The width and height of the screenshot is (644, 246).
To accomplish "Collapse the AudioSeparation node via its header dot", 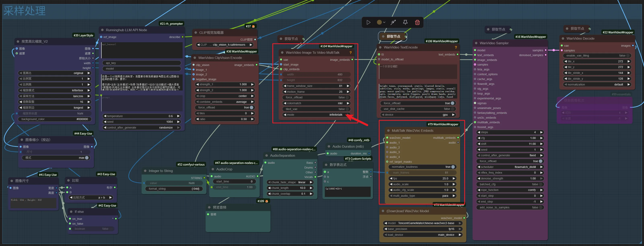I will pyautogui.click(x=266, y=155).
